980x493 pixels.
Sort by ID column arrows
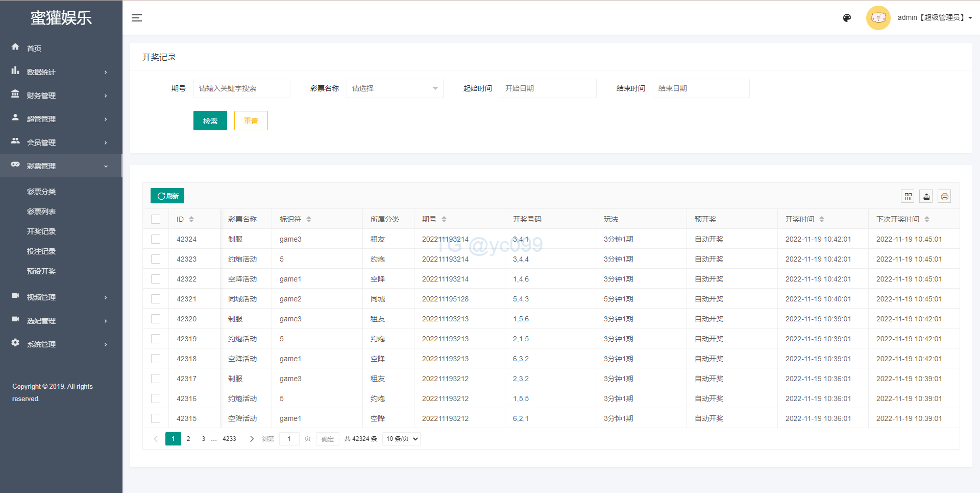tap(191, 219)
